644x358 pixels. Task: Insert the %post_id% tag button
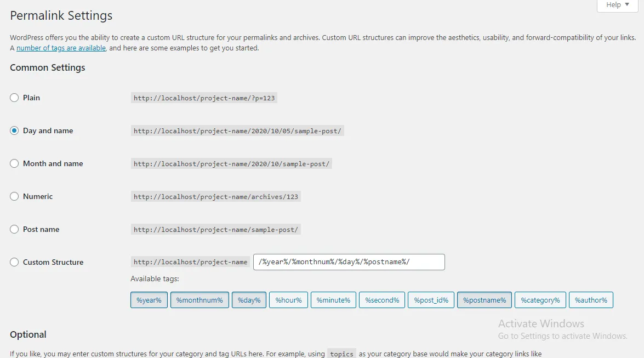(431, 300)
